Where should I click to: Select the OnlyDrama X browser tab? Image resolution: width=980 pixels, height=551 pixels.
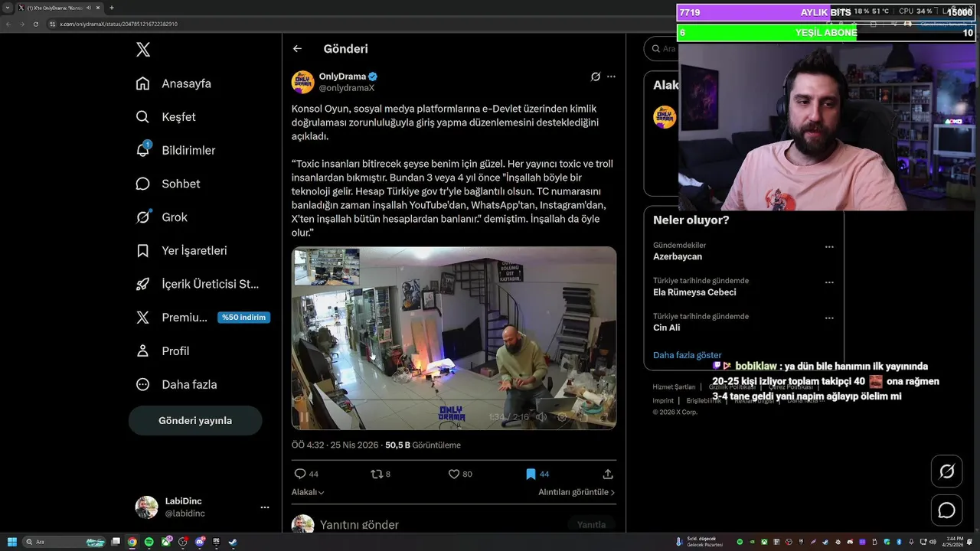point(60,8)
